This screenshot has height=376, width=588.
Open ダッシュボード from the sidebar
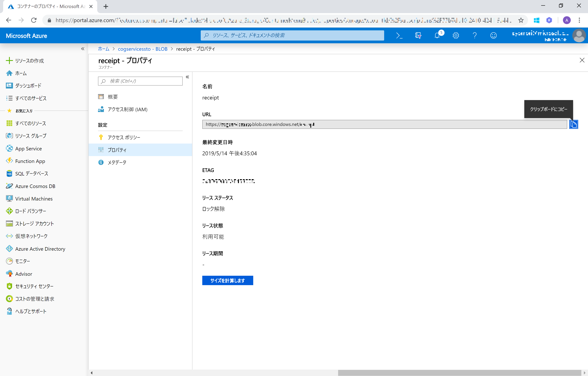pos(28,85)
